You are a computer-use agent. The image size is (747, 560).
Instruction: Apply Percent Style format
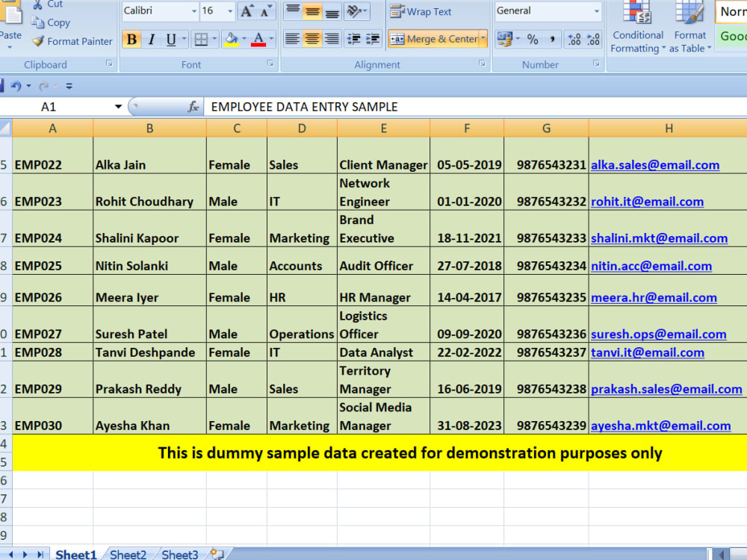coord(533,39)
